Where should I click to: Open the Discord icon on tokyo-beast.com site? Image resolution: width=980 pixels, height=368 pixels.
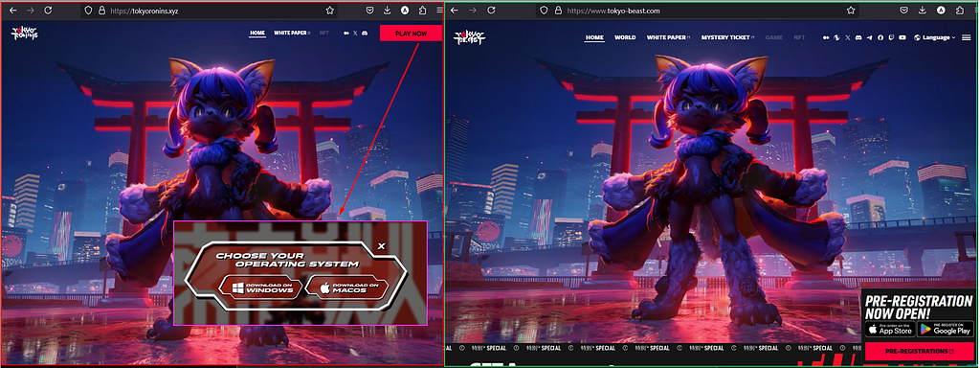pos(858,37)
